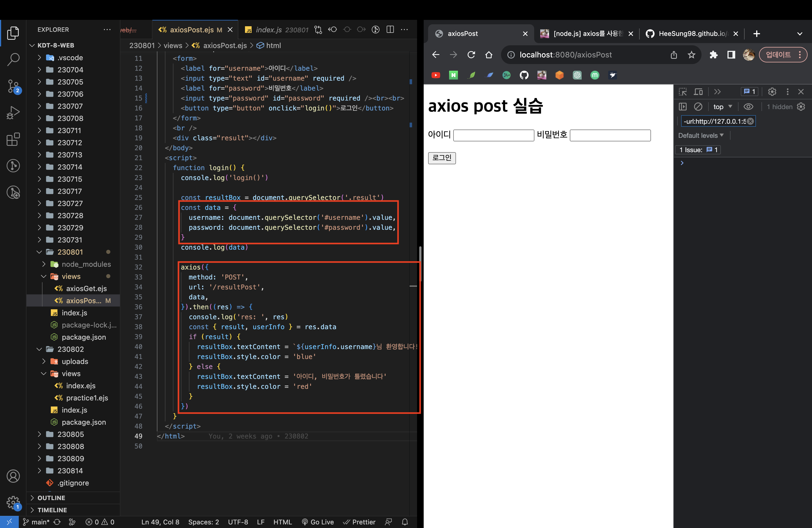
Task: Select the axiosPost.ejs editor tab
Action: click(195, 30)
